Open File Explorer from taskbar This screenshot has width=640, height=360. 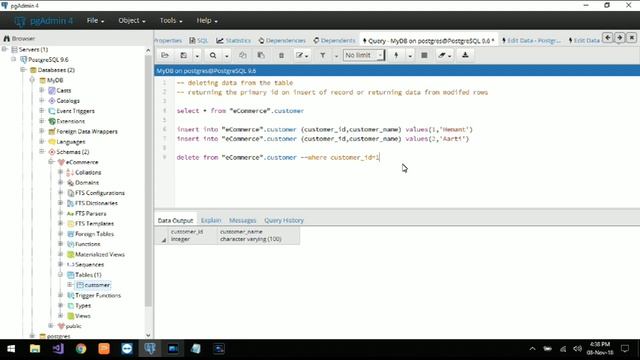point(35,349)
